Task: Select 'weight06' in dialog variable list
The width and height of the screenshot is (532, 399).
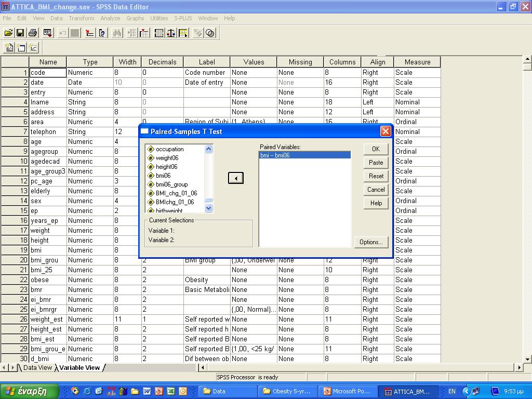Action: point(167,158)
